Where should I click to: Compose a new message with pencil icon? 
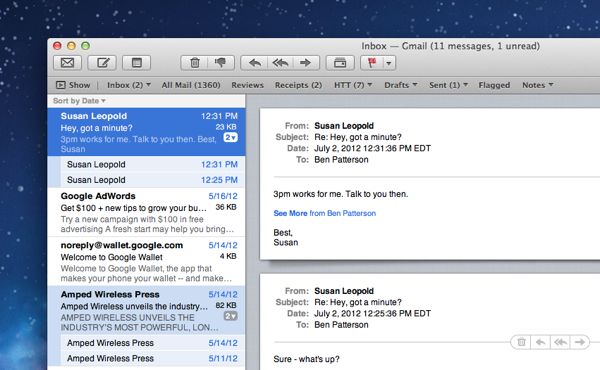[x=102, y=63]
